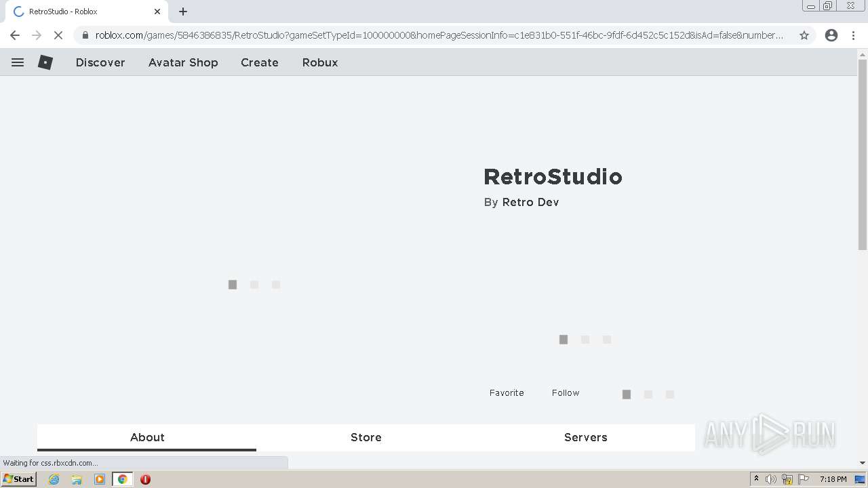Switch to the About tab
868x488 pixels.
point(147,437)
